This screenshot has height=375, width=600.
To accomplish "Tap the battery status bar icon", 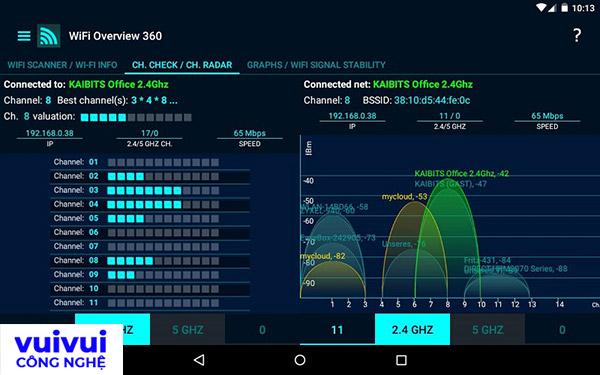I will click(564, 8).
